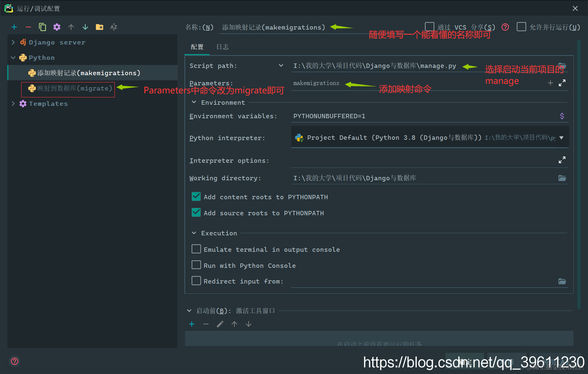This screenshot has width=588, height=374.
Task: Expand Interpreter options field
Action: pos(562,160)
